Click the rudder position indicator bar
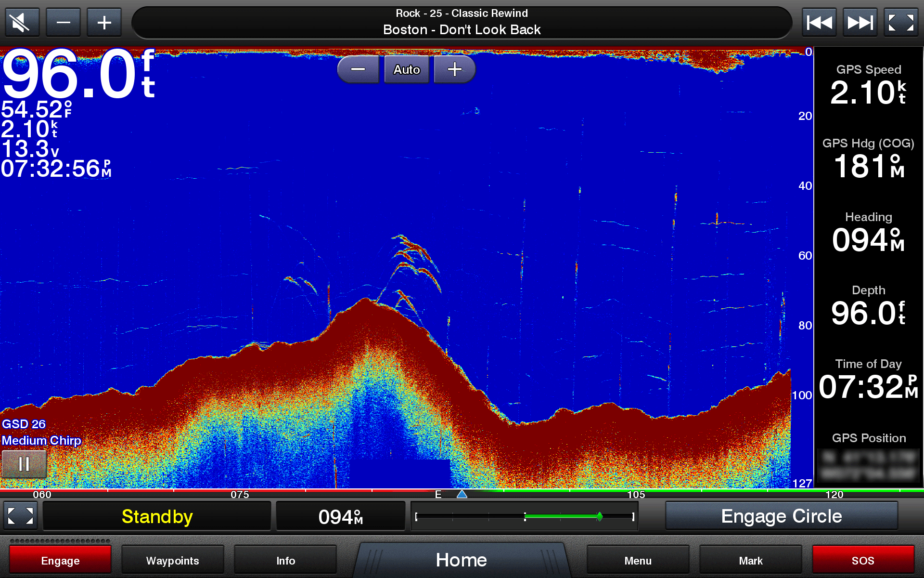 pos(525,516)
